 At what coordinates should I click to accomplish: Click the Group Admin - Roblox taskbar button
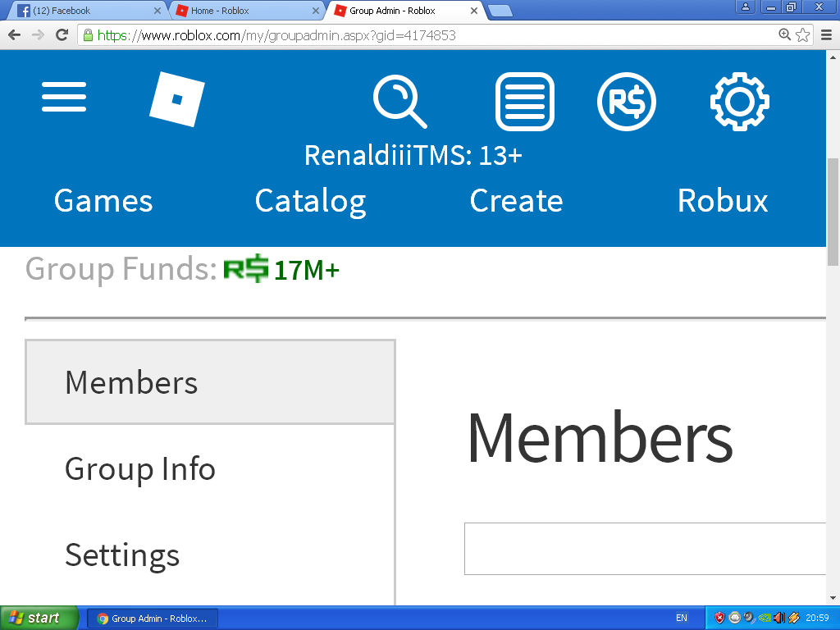pyautogui.click(x=152, y=619)
